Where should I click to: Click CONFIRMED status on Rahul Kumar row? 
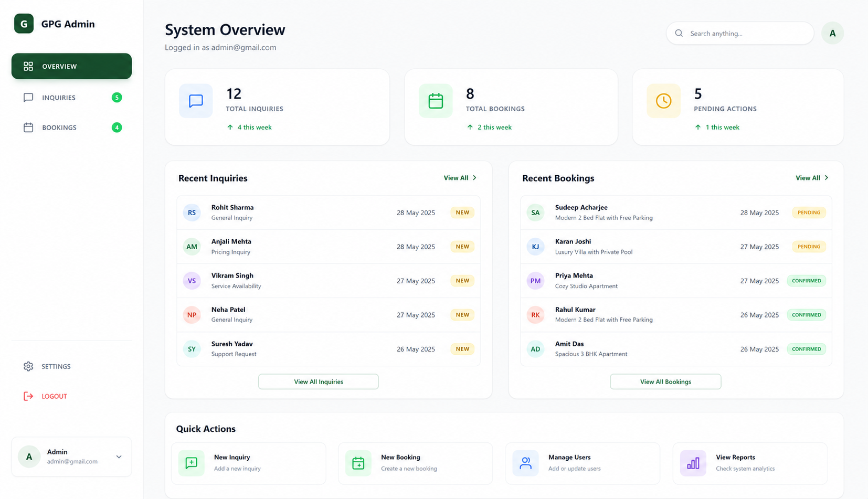(806, 315)
